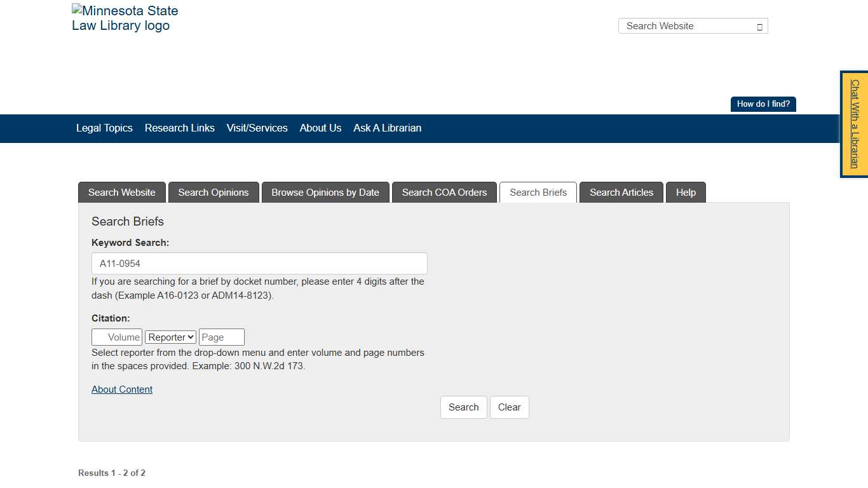Click the How do I find? button
This screenshot has height=488, width=868.
coord(763,104)
